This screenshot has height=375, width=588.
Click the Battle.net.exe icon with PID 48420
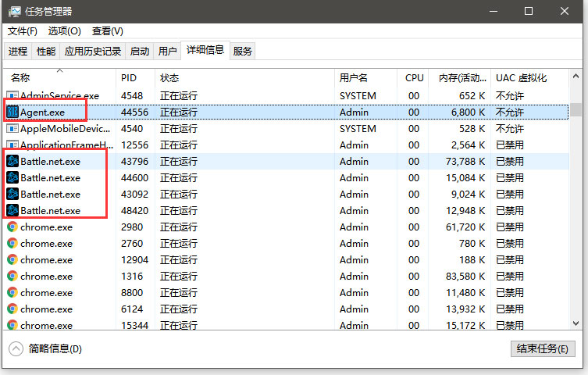pyautogui.click(x=12, y=211)
